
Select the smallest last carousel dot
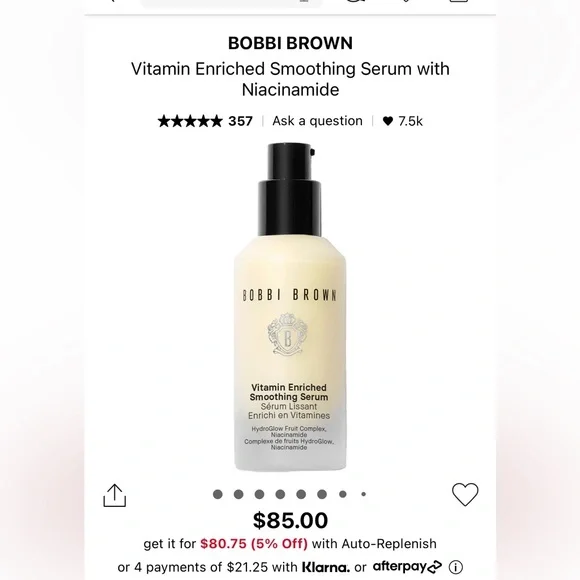pyautogui.click(x=364, y=494)
